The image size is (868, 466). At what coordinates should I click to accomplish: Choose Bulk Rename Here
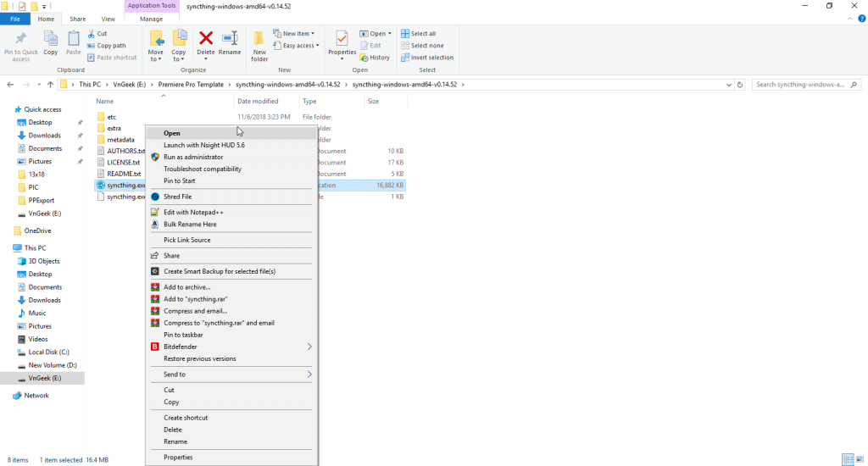tap(231, 225)
